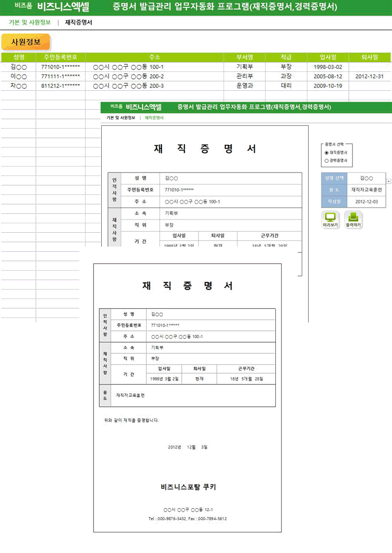The image size is (392, 553).
Task: Click the 미리보기 preview monitor icon
Action: click(330, 220)
